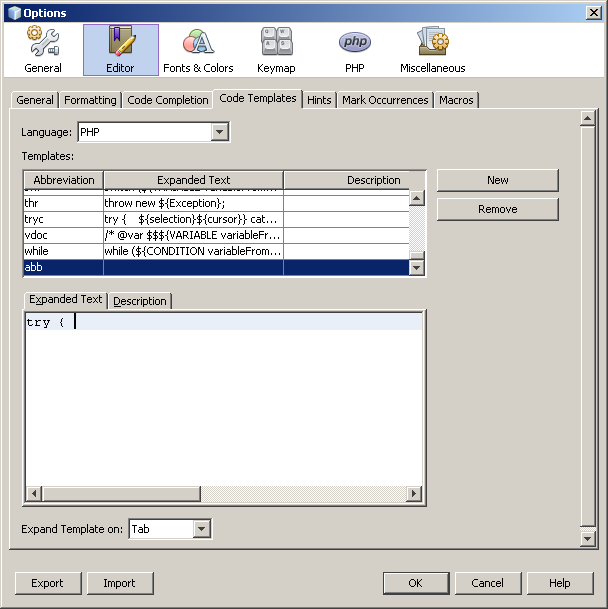Switch to PHP options category
Screen dimensions: 608x609
[x=354, y=50]
